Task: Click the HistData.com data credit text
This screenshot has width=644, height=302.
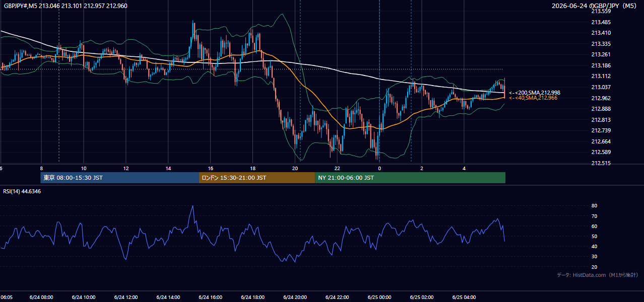Action: point(598,275)
